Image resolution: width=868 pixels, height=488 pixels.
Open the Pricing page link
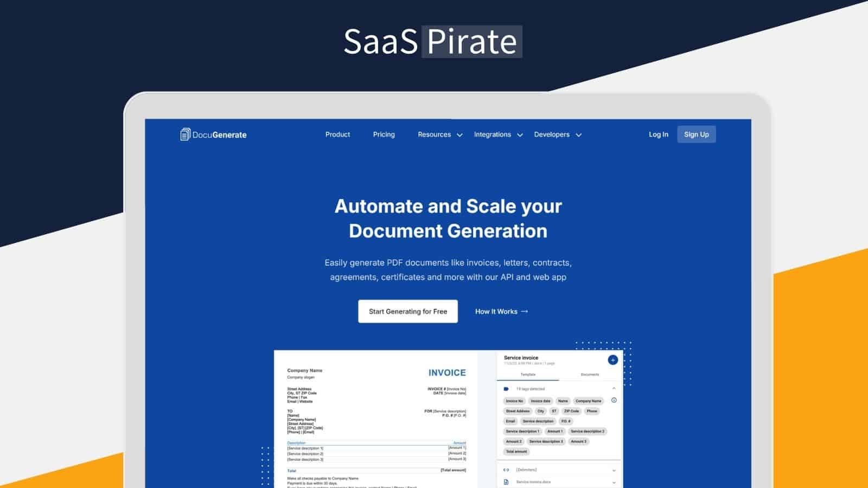(x=384, y=134)
